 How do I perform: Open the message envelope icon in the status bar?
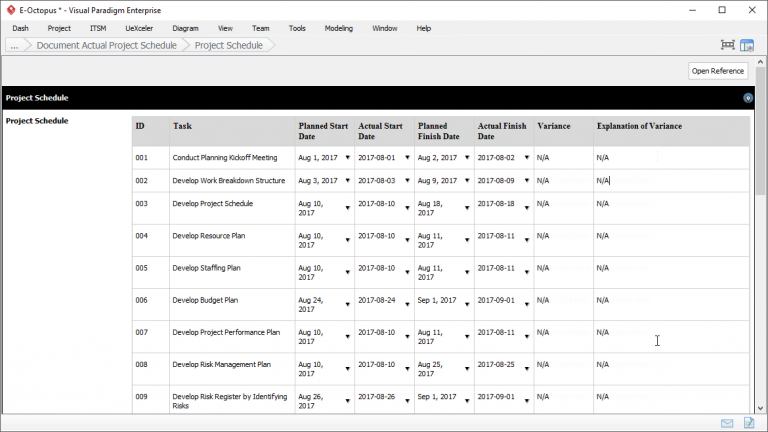[x=727, y=423]
